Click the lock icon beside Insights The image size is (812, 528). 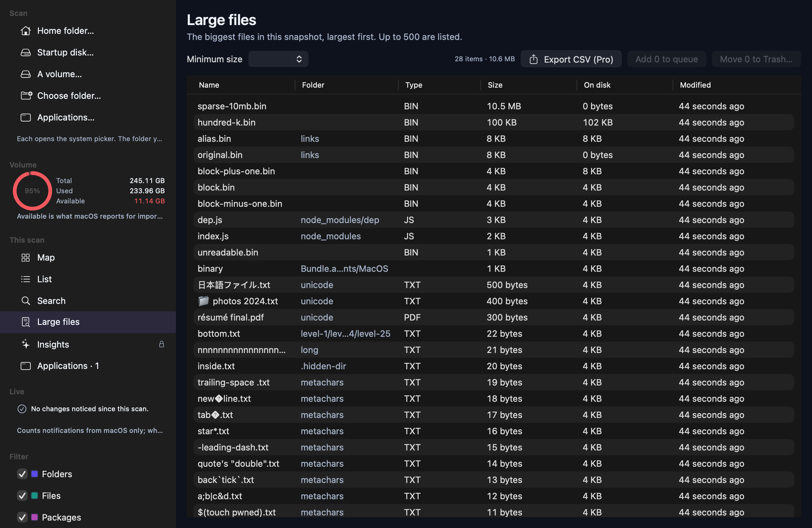pyautogui.click(x=161, y=344)
